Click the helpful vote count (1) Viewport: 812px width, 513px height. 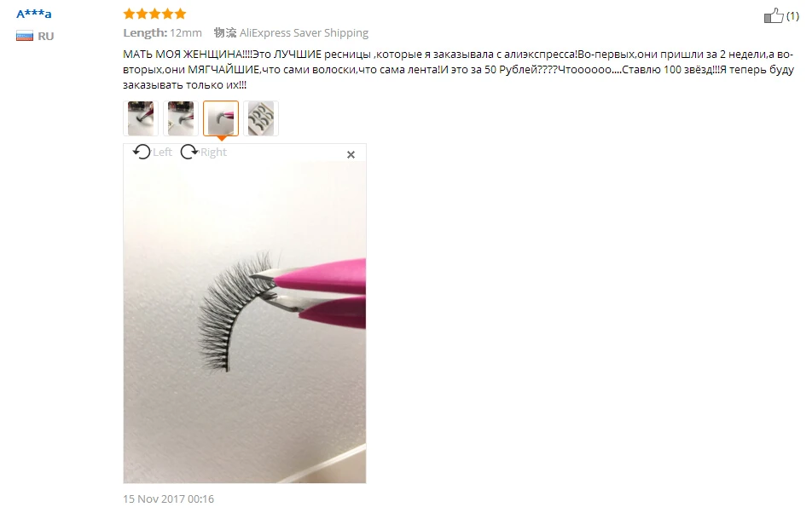click(x=792, y=16)
